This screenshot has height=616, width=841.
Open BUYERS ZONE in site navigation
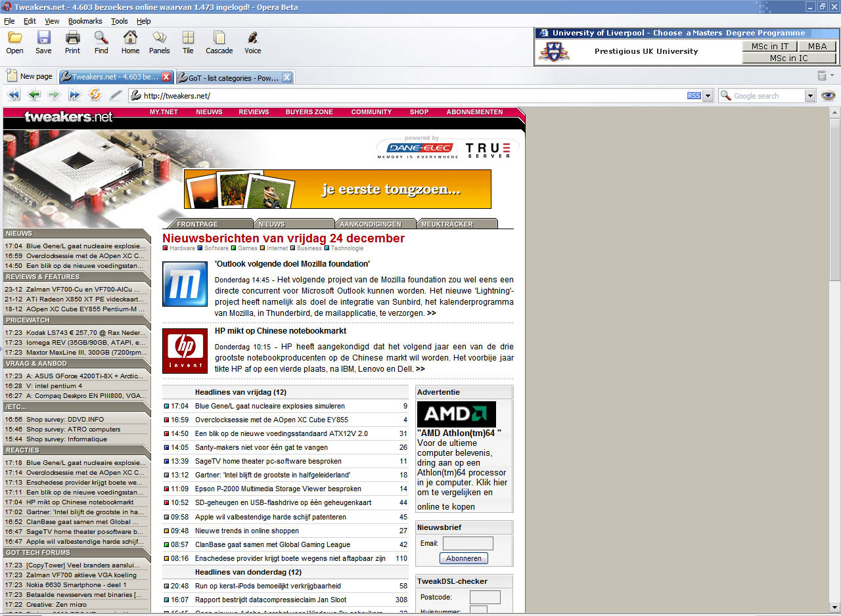[309, 112]
